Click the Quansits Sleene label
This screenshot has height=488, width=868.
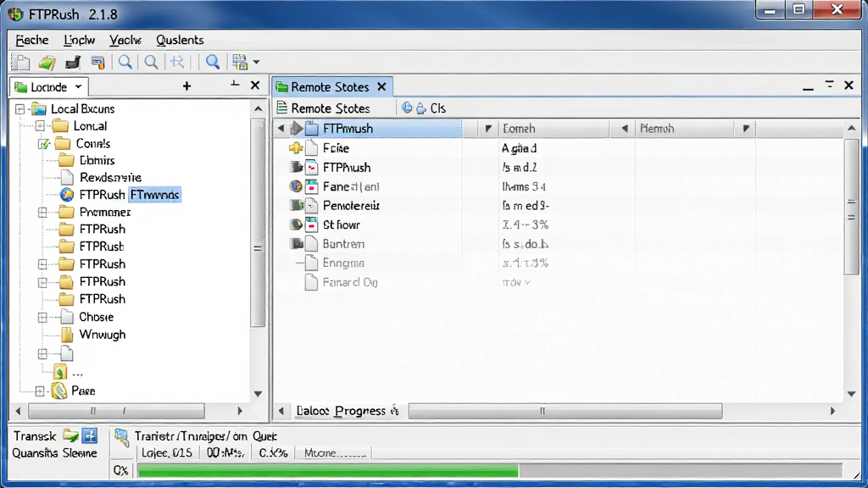(54, 453)
